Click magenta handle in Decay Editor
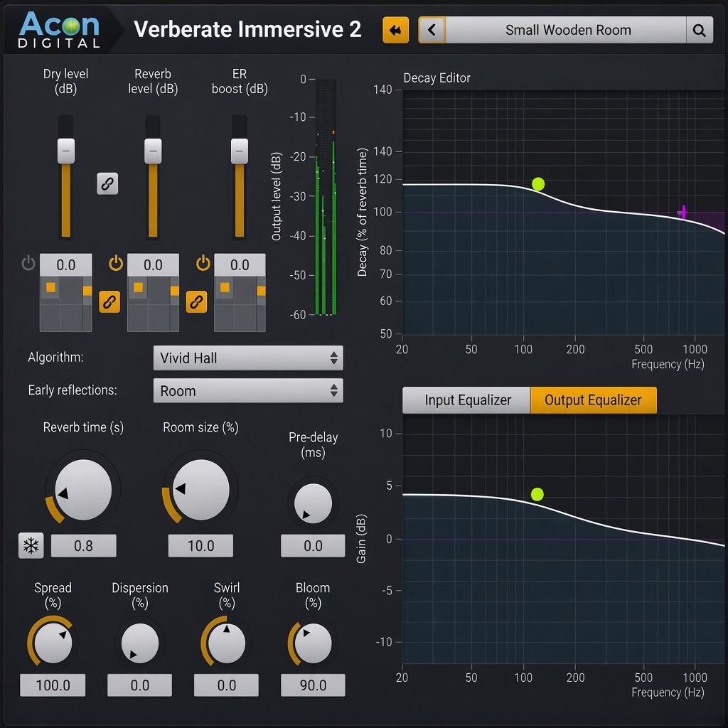 click(682, 212)
